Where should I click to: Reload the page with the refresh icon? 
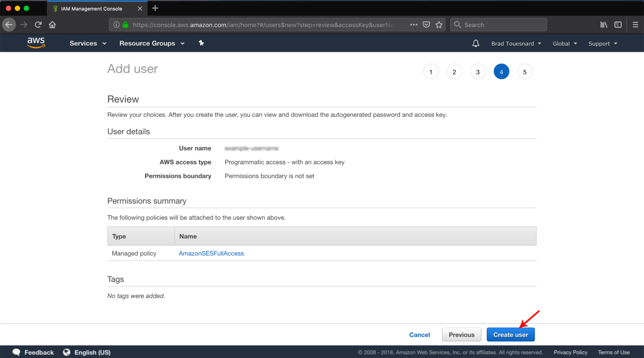(38, 25)
